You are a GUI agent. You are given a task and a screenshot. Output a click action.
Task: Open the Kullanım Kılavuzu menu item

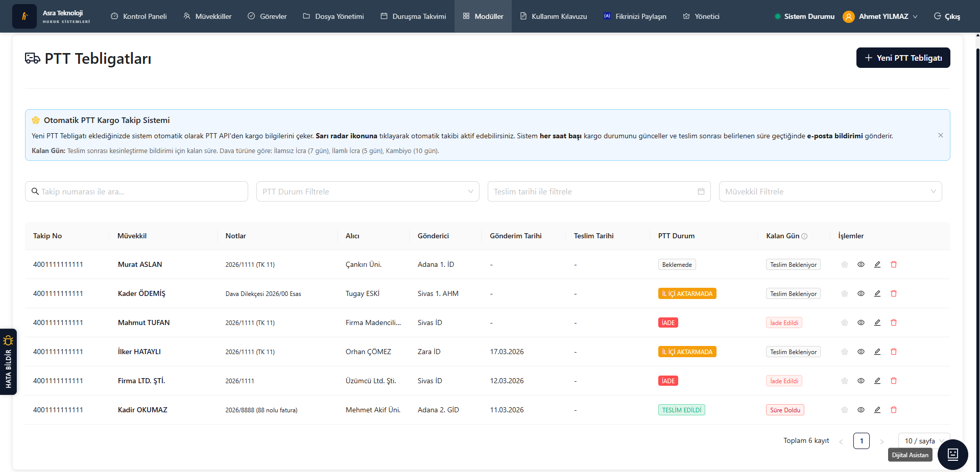pos(554,16)
